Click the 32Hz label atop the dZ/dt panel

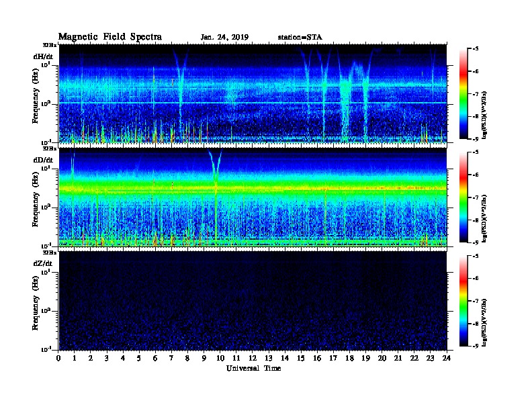pyautogui.click(x=50, y=253)
